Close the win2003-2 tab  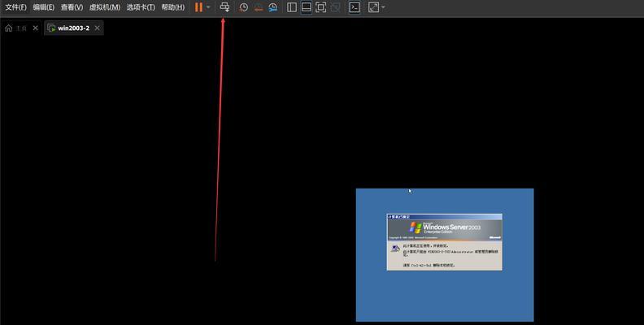97,28
